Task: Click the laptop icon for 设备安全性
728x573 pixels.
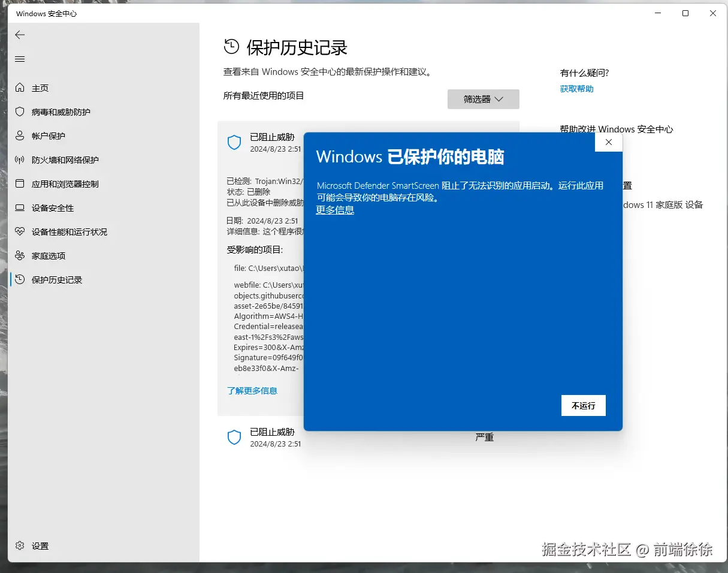Action: pyautogui.click(x=20, y=208)
